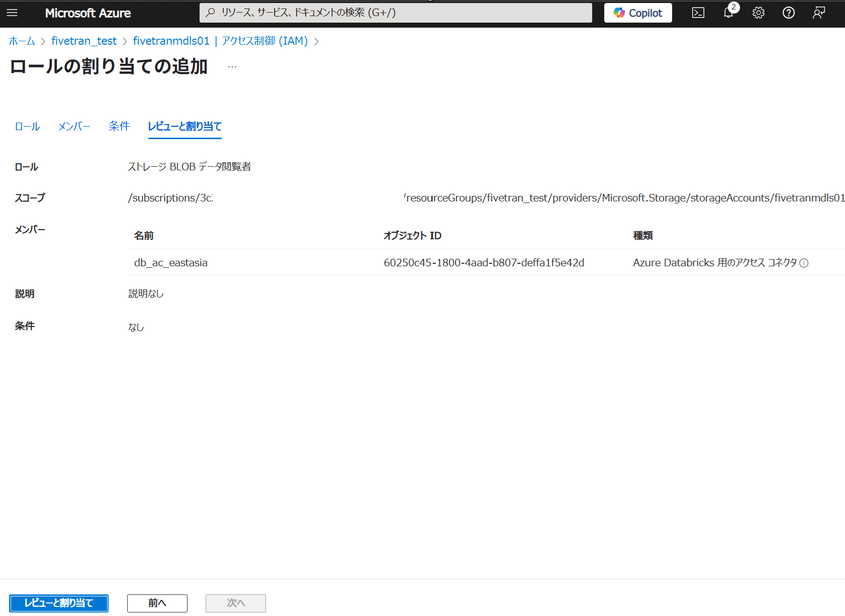Image resolution: width=845 pixels, height=616 pixels.
Task: Click role value ストレージ BLOB データ閲覧者
Action: 190,167
